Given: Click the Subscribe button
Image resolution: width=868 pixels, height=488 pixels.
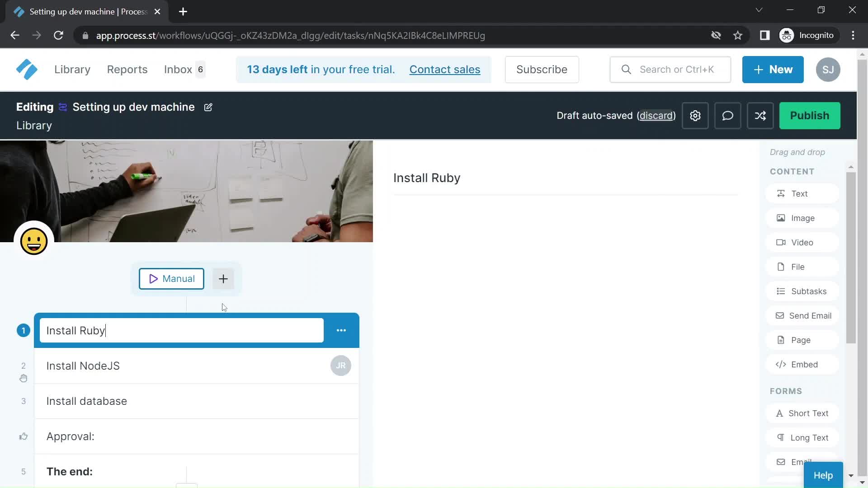Looking at the screenshot, I should pos(542,70).
